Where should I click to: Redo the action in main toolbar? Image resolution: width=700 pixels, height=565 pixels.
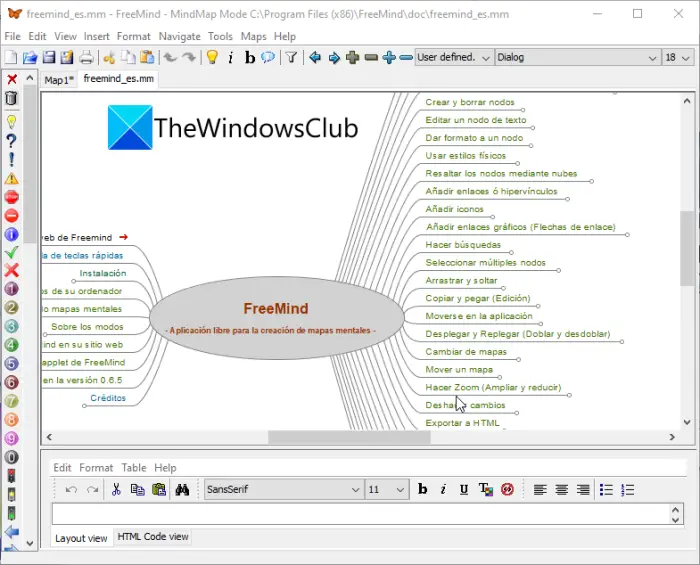pos(189,58)
